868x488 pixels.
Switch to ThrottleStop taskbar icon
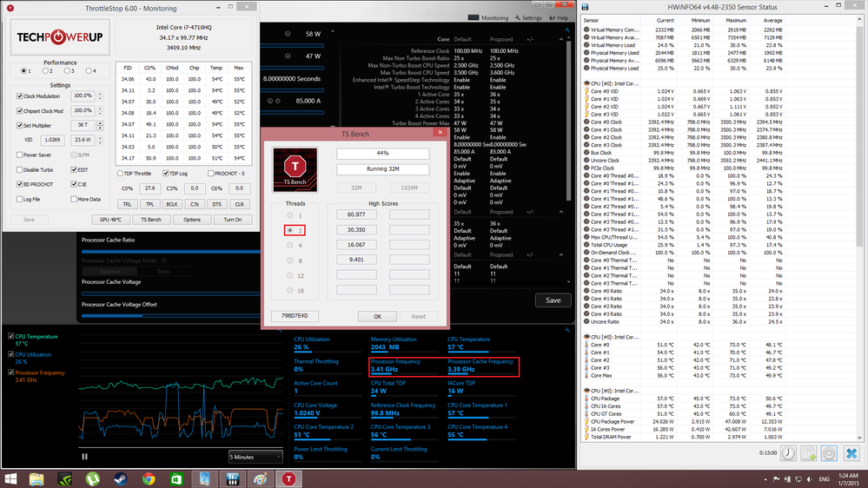click(288, 478)
